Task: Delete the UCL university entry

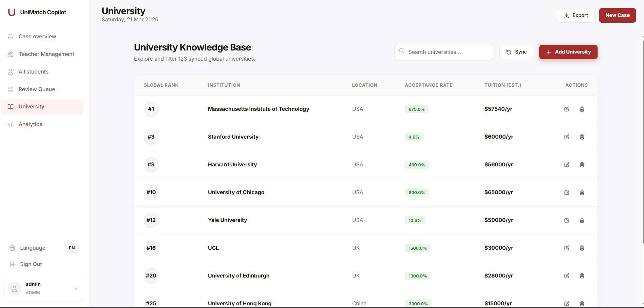Action: click(582, 248)
